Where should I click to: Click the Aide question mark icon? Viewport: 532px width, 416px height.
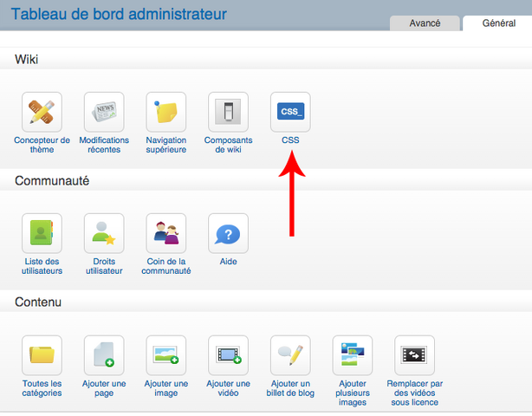228,233
